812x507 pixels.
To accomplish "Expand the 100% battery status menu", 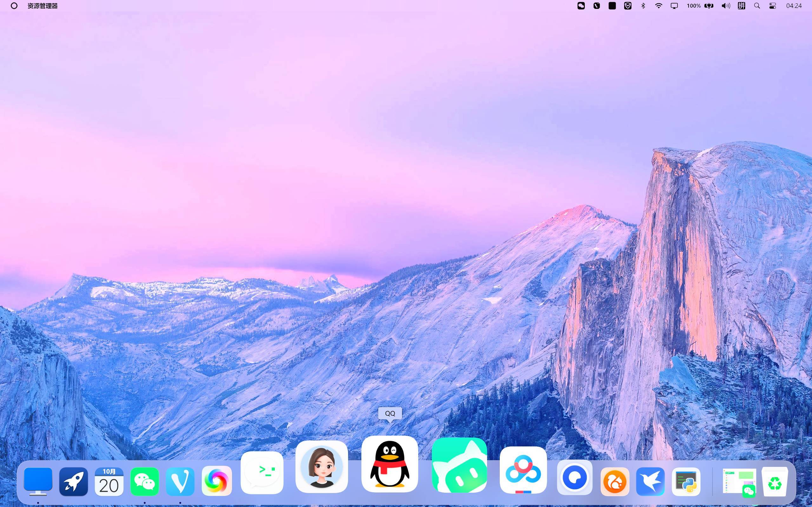I will (x=700, y=6).
